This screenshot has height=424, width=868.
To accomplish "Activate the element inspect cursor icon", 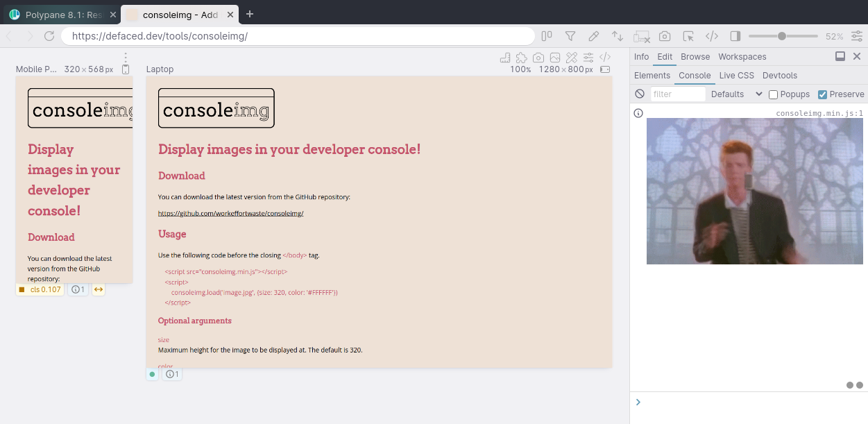I will 688,36.
